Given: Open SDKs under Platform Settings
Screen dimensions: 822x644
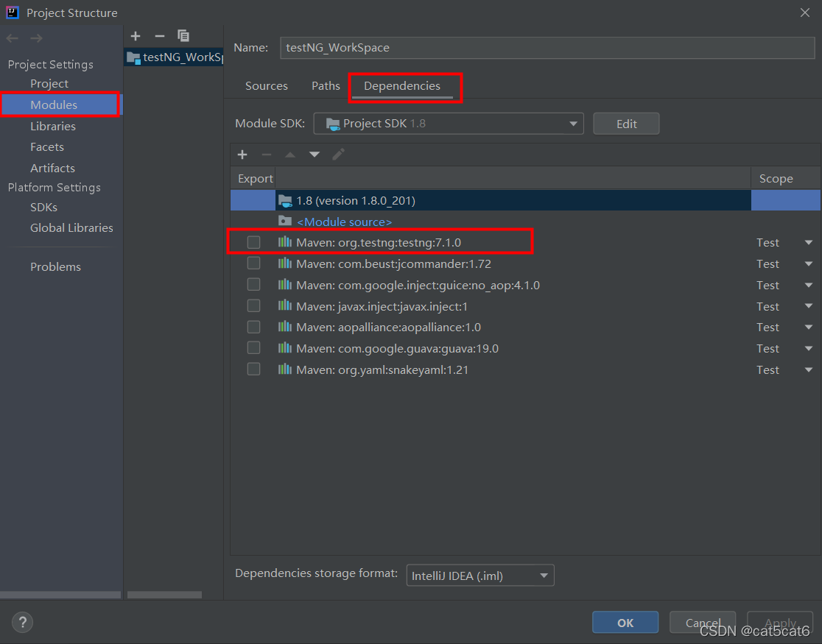Looking at the screenshot, I should pos(44,208).
